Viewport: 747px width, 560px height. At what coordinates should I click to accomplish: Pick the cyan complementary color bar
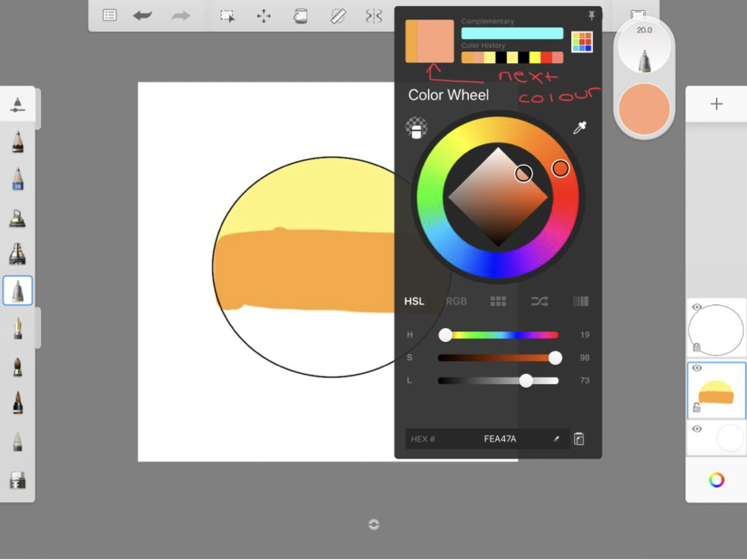[x=512, y=33]
